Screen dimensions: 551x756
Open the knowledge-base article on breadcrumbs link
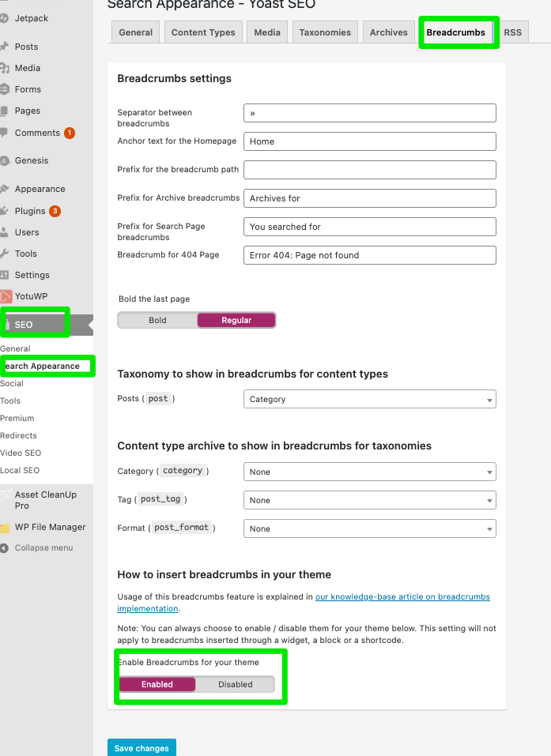coord(402,596)
